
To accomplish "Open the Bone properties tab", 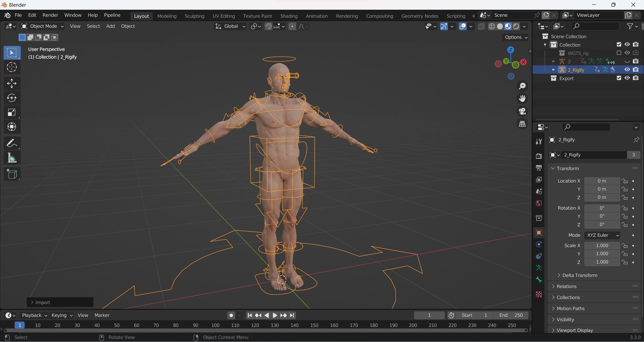I will coord(539,280).
